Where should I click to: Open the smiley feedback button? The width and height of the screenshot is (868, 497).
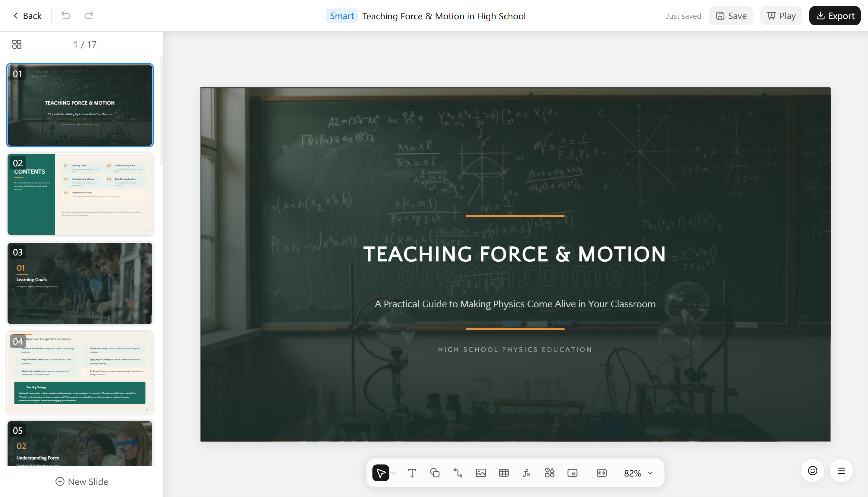(x=813, y=471)
